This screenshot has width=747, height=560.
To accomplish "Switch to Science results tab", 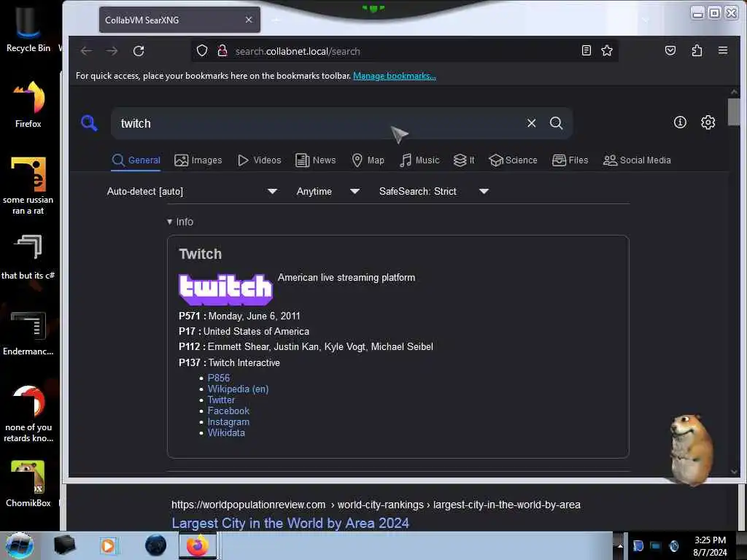I will point(513,160).
